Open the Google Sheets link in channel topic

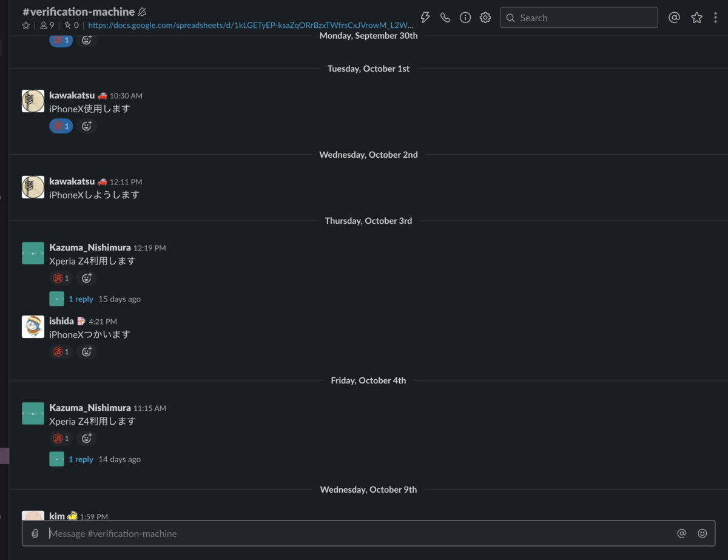(251, 25)
